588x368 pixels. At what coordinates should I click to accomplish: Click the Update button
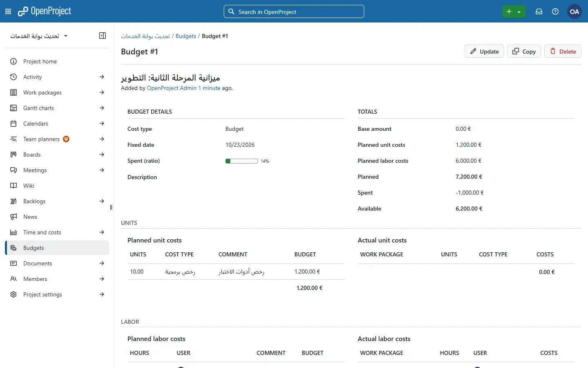click(x=484, y=51)
